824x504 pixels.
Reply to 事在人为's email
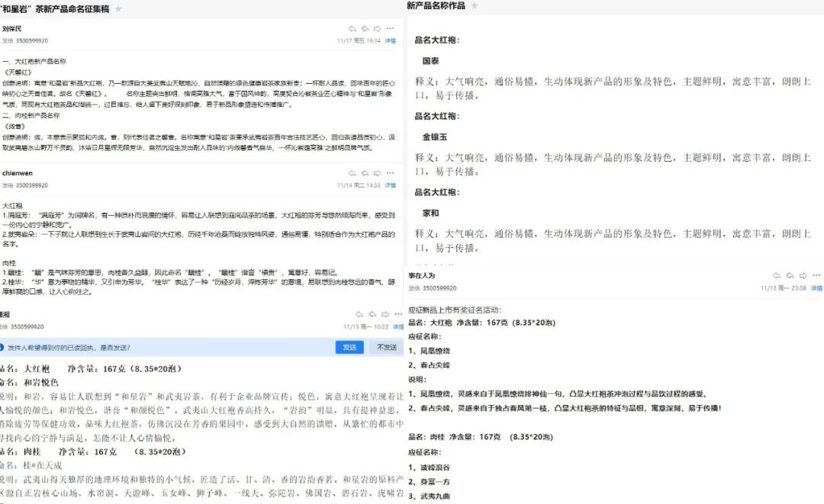777,275
